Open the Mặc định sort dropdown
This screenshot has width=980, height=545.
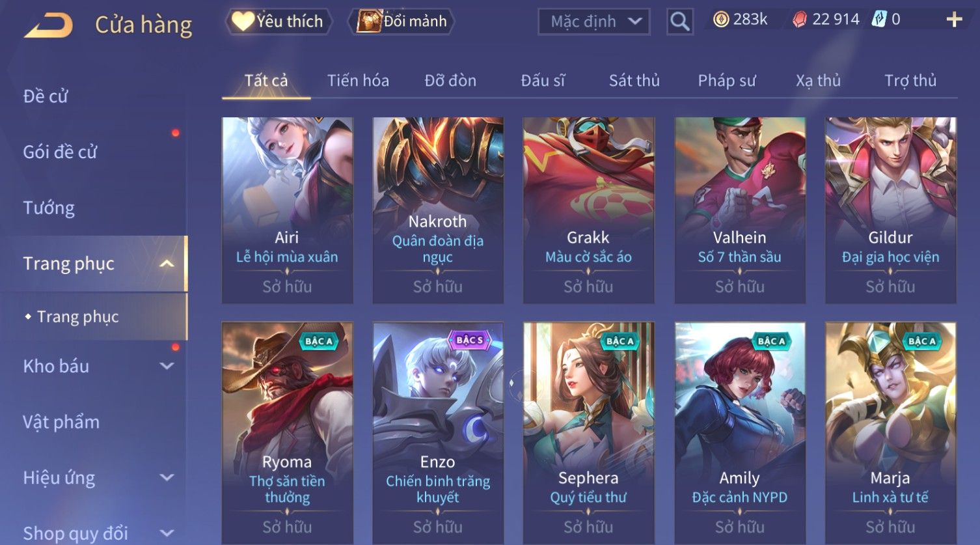pyautogui.click(x=593, y=21)
